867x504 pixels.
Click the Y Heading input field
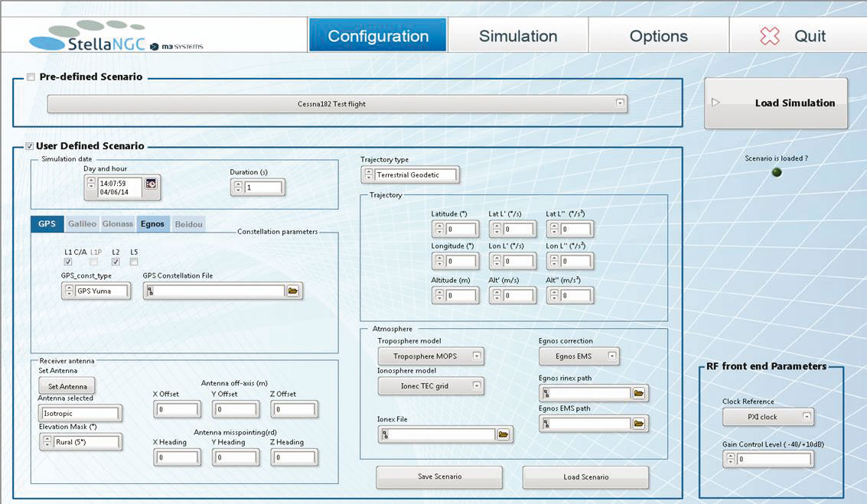click(236, 457)
